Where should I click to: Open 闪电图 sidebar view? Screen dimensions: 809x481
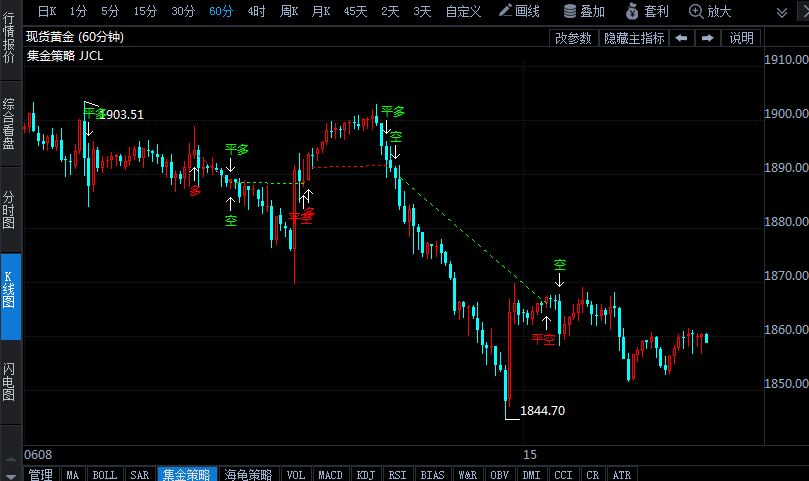(9, 382)
